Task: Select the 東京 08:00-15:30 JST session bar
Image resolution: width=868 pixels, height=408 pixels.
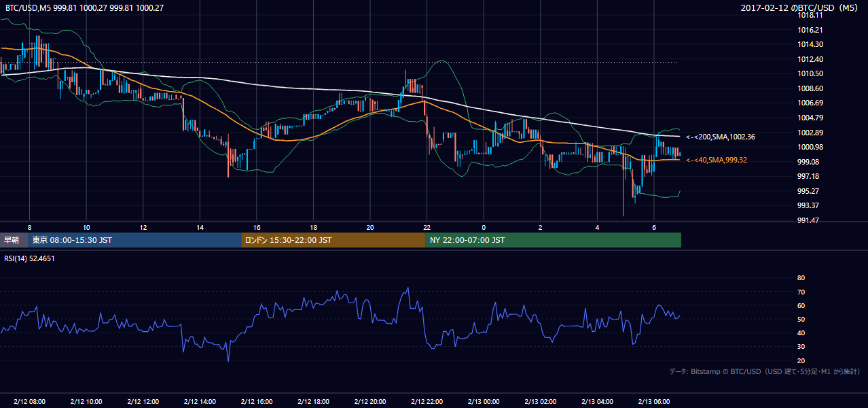Action: click(x=134, y=240)
